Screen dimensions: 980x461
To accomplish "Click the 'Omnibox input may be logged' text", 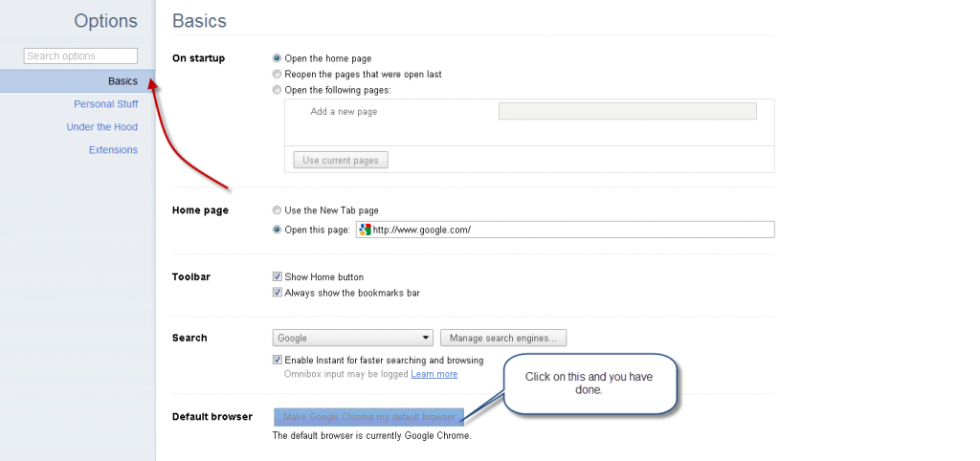I will point(346,374).
